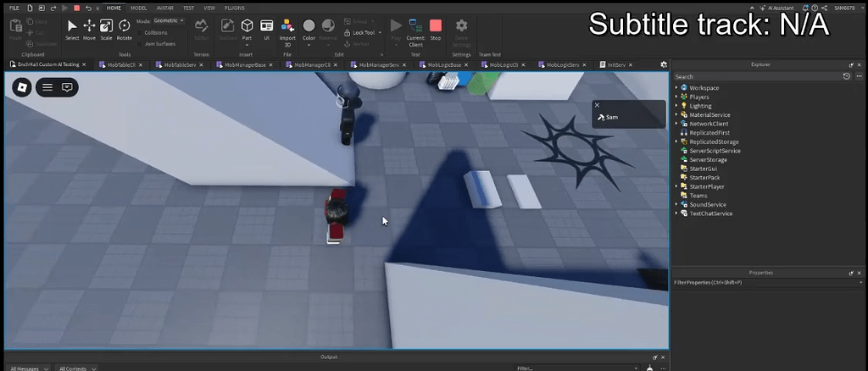Toggle the Join Surfaces checkbox
The height and width of the screenshot is (371, 868).
[140, 43]
